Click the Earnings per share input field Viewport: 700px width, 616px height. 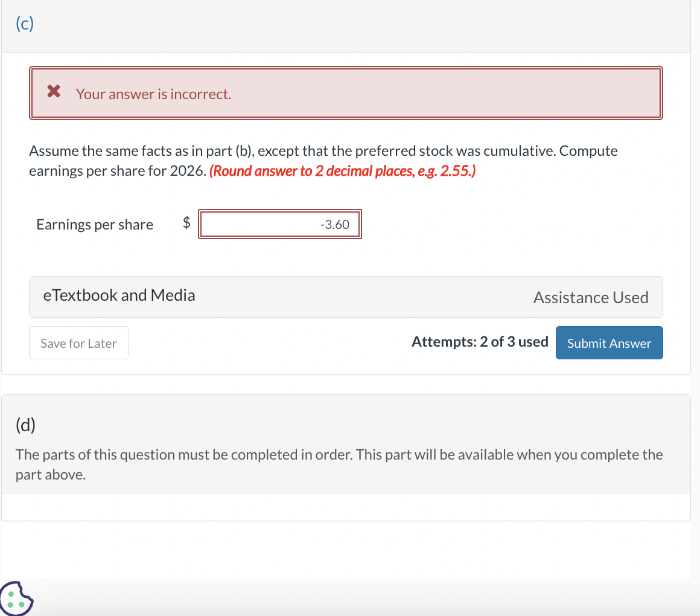pyautogui.click(x=280, y=224)
